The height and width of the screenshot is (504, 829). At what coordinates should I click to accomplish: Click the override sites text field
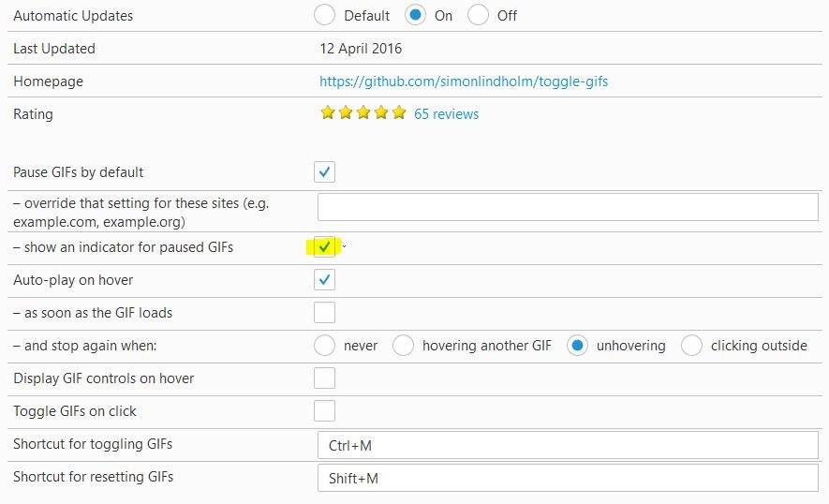coord(568,207)
